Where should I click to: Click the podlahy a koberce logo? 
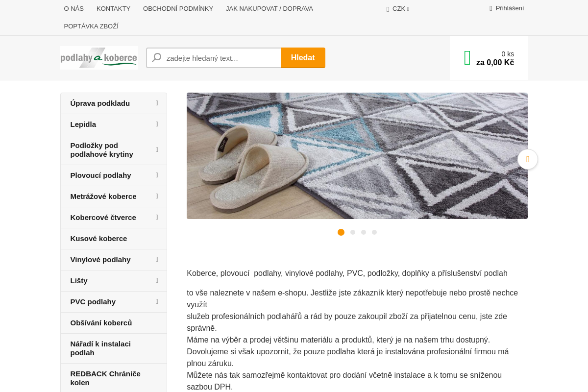(99, 58)
